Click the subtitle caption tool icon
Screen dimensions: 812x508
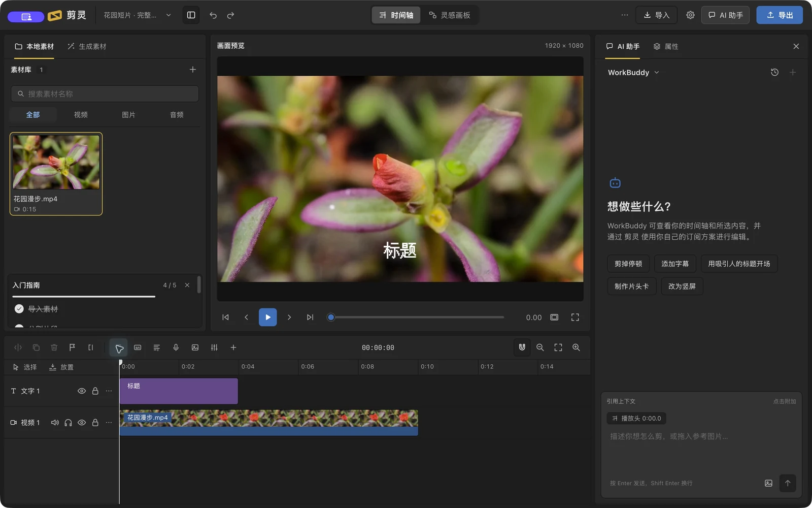(138, 347)
